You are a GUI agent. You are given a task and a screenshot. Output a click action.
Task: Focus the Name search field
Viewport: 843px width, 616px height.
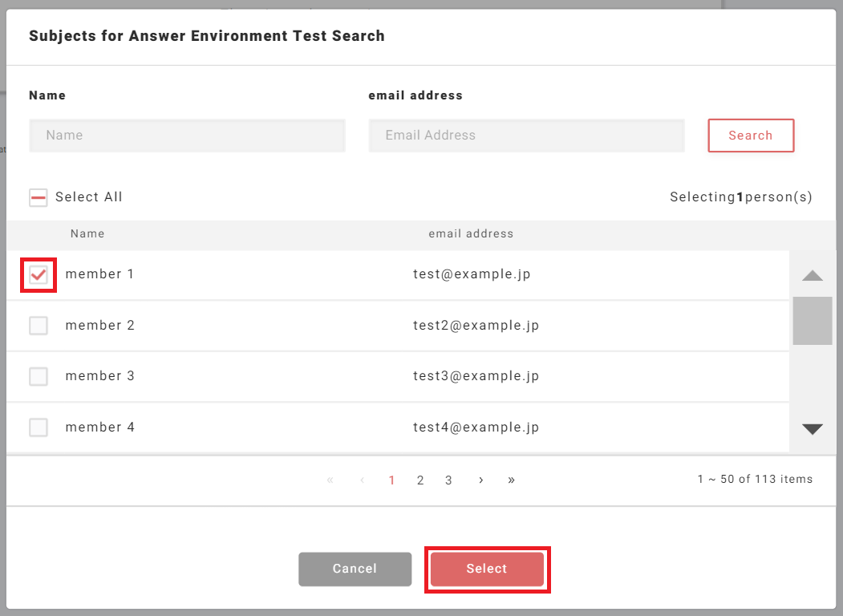187,136
